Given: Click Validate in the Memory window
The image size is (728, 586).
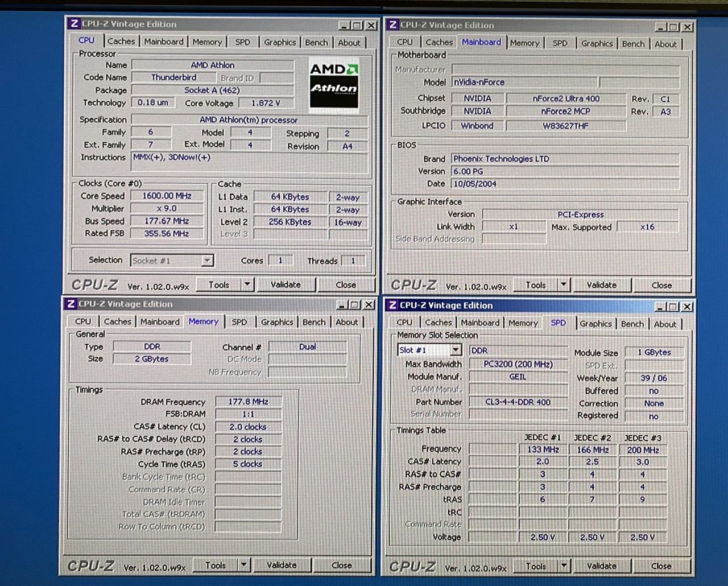Looking at the screenshot, I should tap(282, 565).
